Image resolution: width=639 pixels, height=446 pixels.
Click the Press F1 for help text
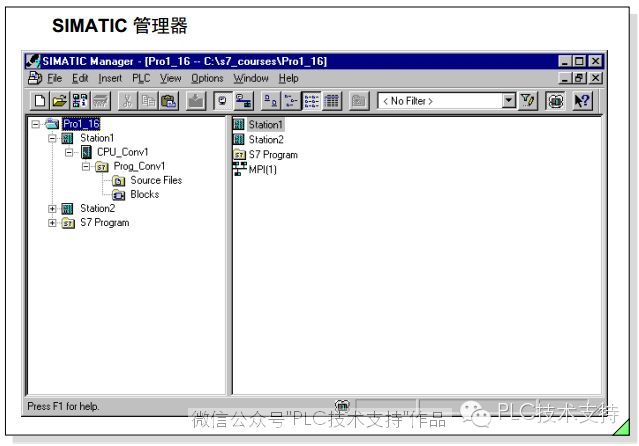63,406
